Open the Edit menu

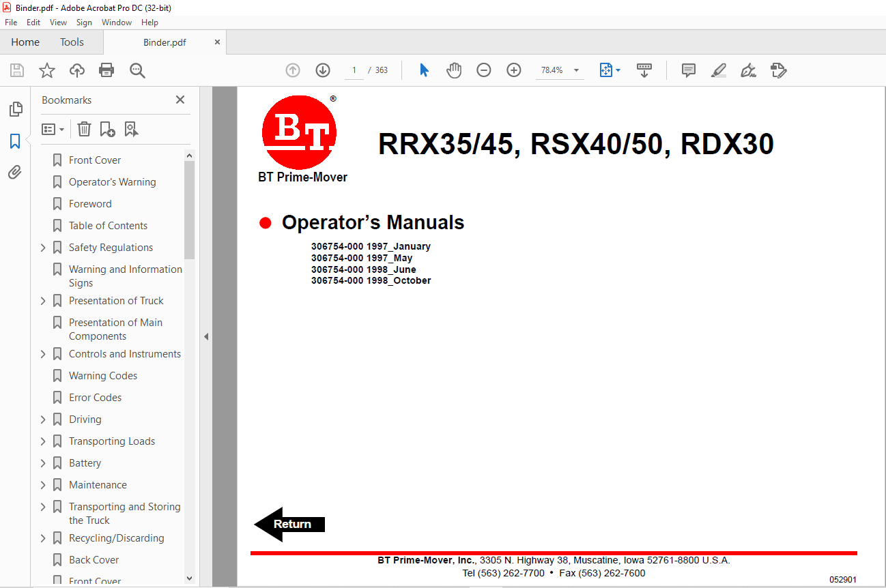pos(33,23)
